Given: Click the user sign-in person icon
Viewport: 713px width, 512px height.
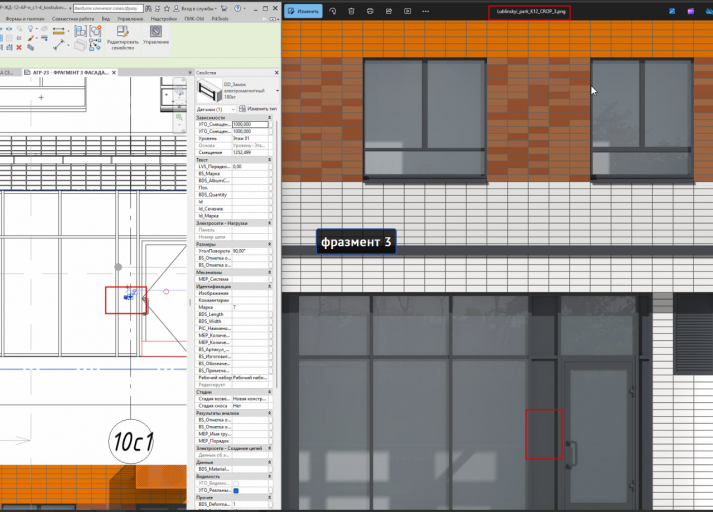Looking at the screenshot, I should 176,9.
